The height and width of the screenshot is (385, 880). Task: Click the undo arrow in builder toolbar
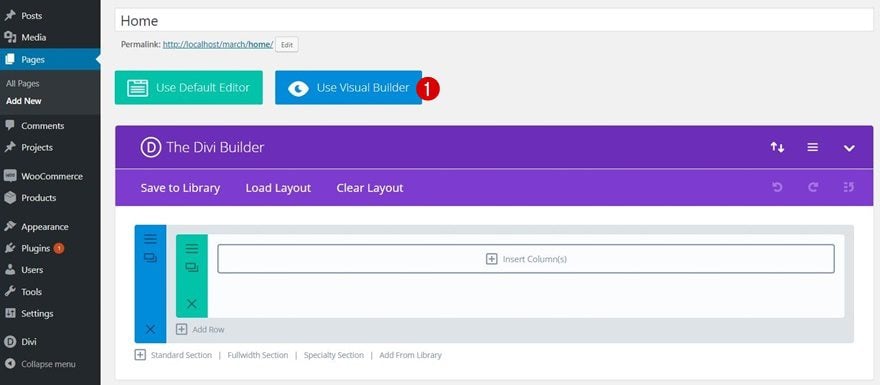[777, 187]
